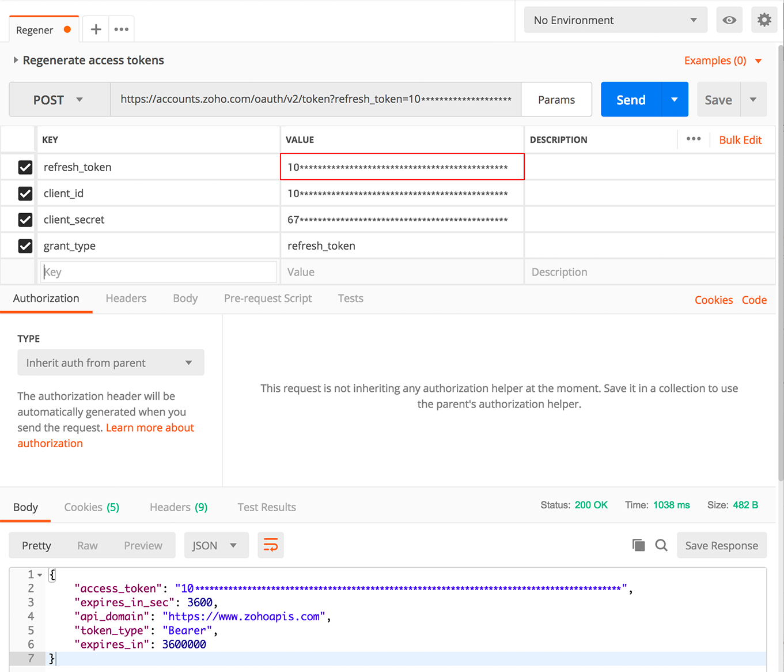Switch to the Headers request tab
Viewport: 784px width, 672px height.
coord(126,299)
